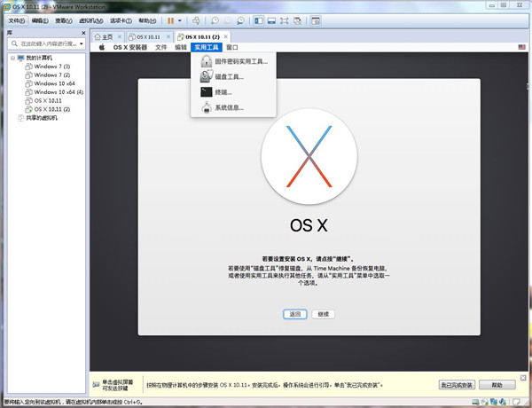Open the OS X 安装器 menu

click(x=130, y=47)
